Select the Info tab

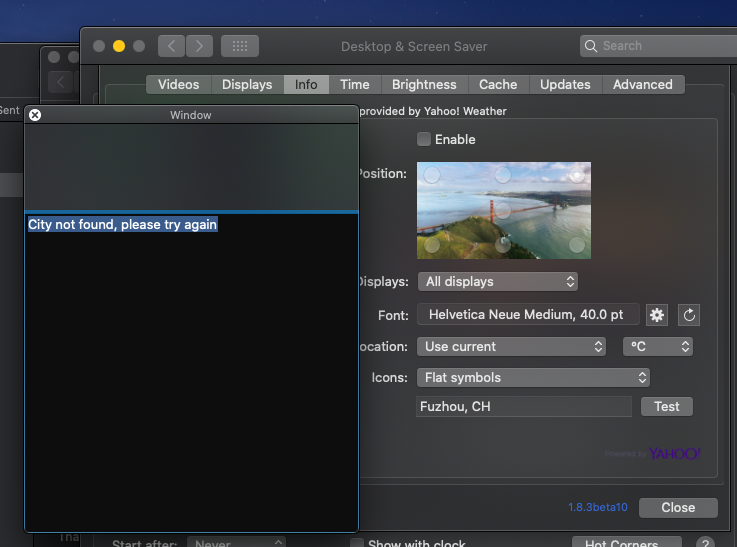click(x=306, y=85)
